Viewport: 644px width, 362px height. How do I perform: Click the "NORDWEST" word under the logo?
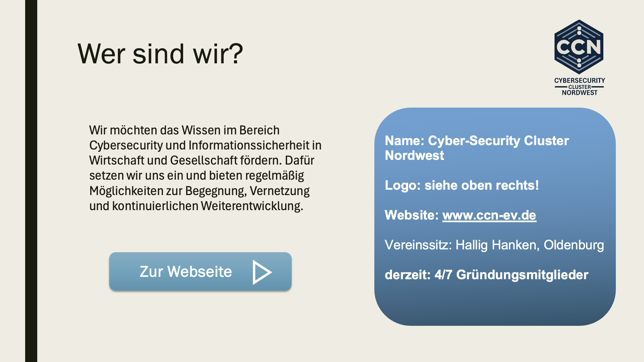579,93
